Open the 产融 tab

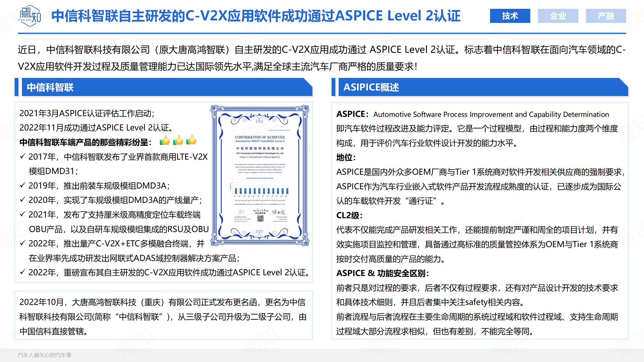[x=606, y=16]
